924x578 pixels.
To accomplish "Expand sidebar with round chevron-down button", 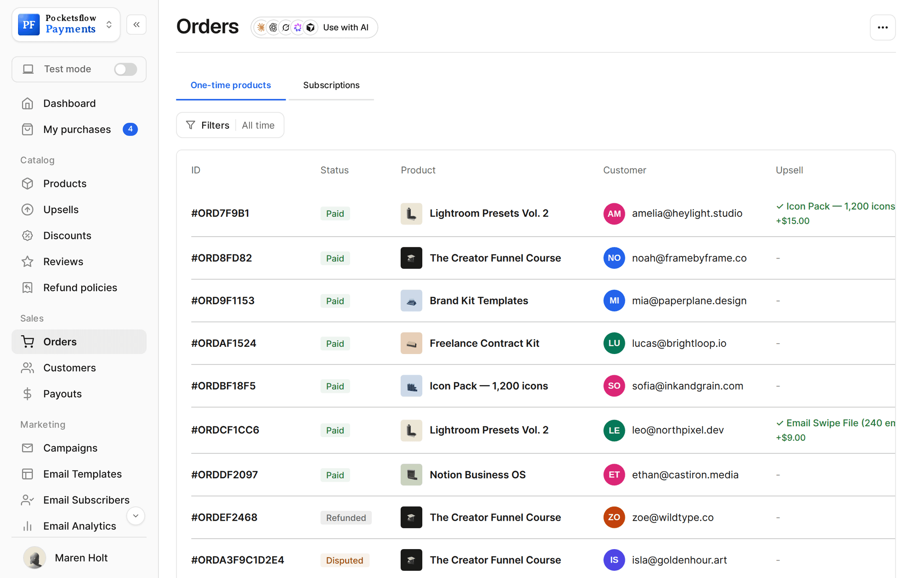I will click(x=135, y=516).
